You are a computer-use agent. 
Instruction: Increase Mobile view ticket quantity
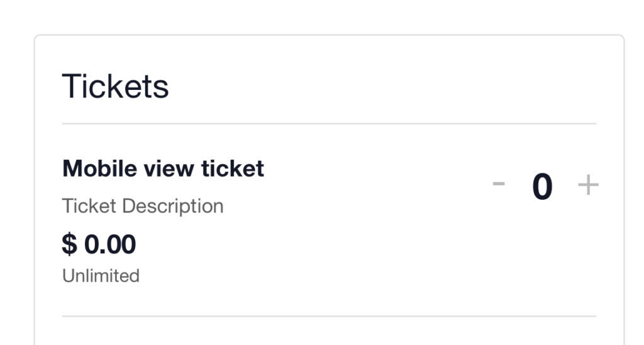click(588, 185)
